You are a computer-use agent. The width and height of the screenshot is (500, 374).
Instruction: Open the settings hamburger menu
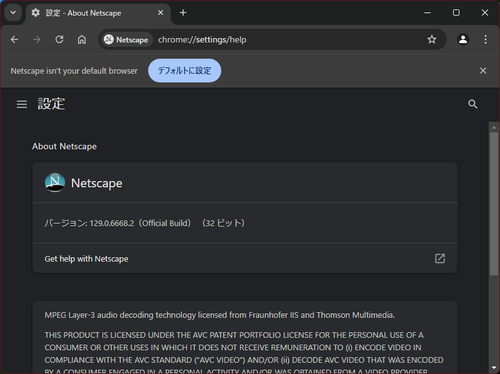click(22, 104)
